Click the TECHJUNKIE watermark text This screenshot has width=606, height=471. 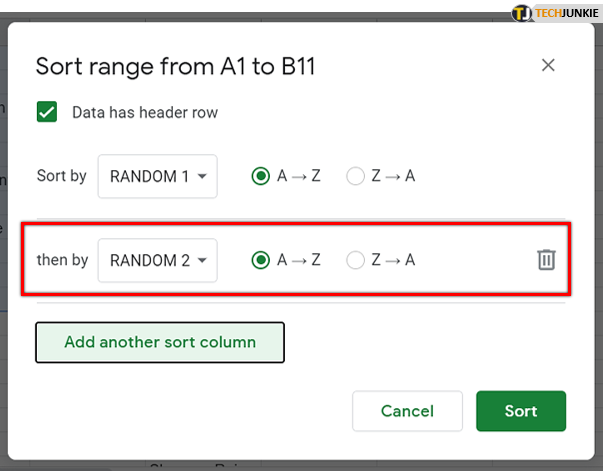(x=567, y=13)
